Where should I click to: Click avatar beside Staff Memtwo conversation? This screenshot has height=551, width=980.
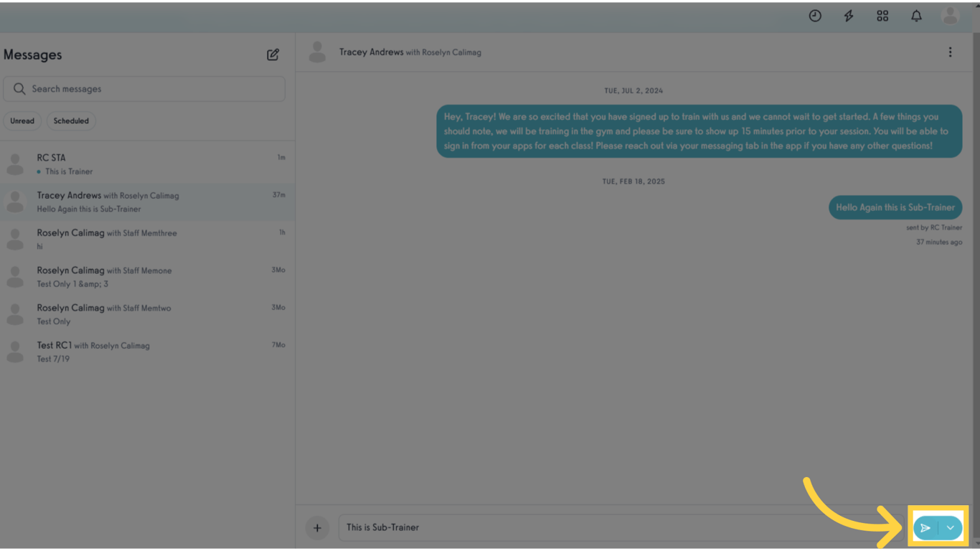coord(15,314)
